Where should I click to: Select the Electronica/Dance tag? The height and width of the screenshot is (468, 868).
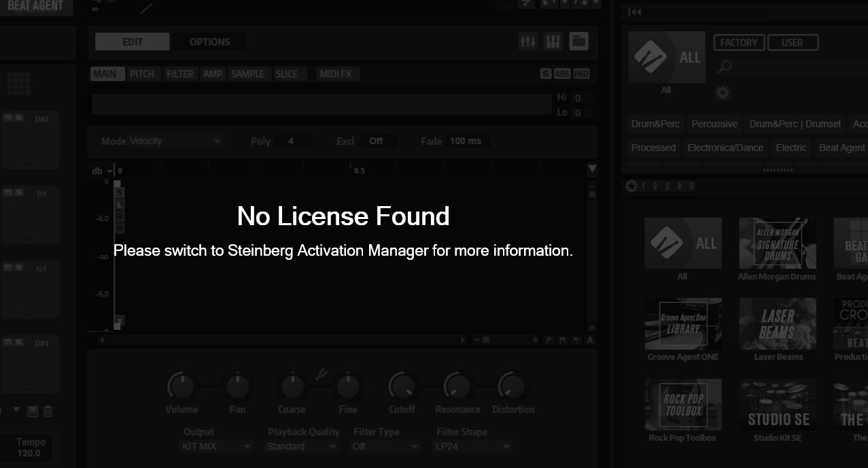725,148
